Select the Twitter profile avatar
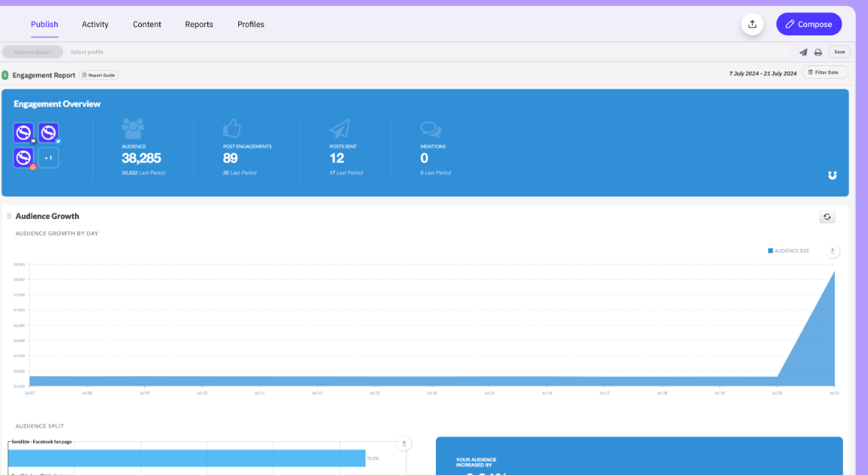This screenshot has width=868, height=475. click(49, 133)
